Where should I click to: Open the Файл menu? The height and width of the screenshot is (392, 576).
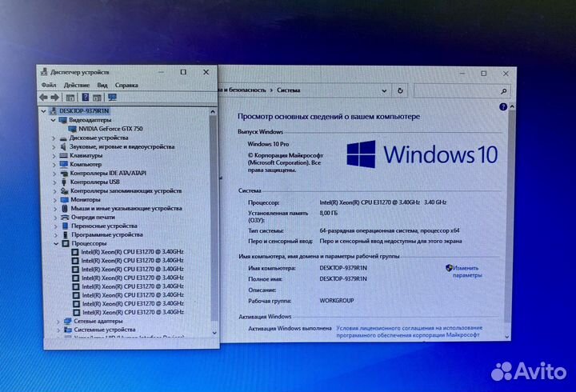(49, 86)
